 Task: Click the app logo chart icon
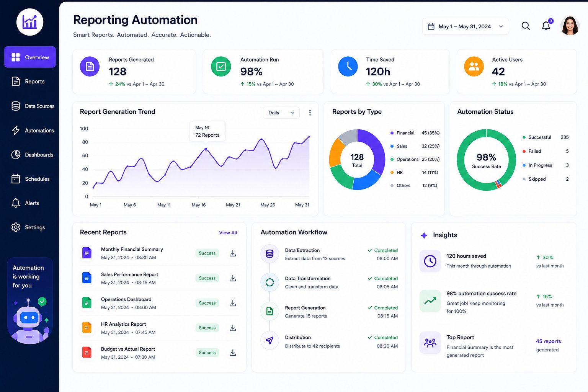click(x=30, y=22)
